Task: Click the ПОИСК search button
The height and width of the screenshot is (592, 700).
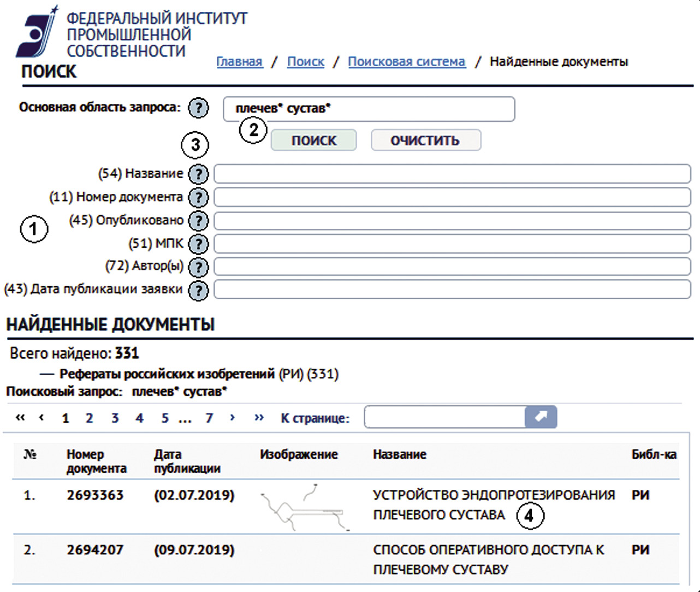Action: 313,140
